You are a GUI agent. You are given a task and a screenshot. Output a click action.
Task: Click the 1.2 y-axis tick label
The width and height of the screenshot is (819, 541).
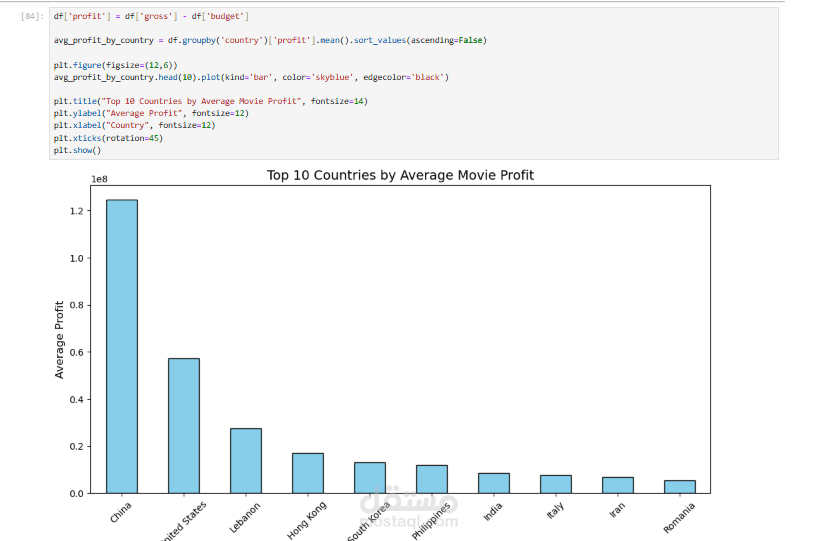click(76, 211)
